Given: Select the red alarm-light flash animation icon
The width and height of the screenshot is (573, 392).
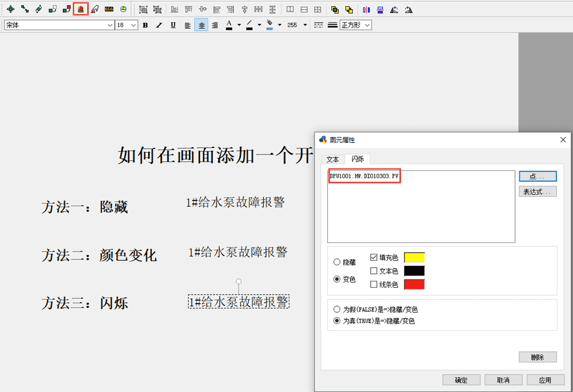Looking at the screenshot, I should click(81, 9).
